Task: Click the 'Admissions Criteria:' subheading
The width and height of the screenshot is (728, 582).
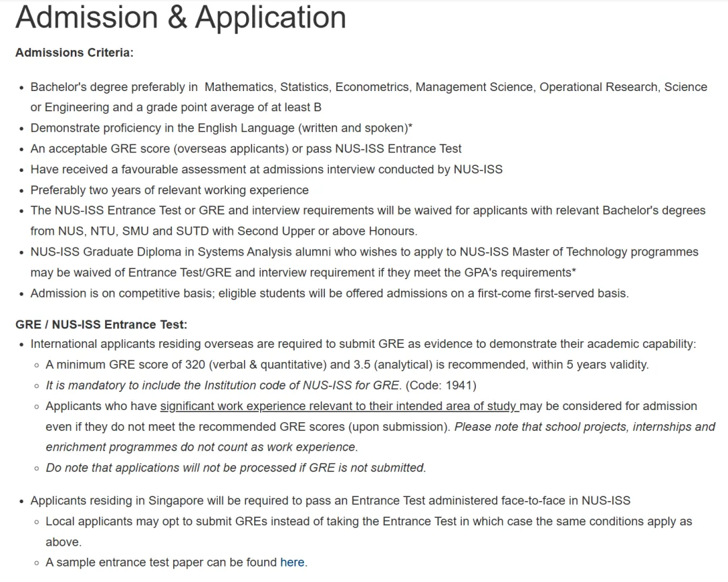Action: (74, 53)
